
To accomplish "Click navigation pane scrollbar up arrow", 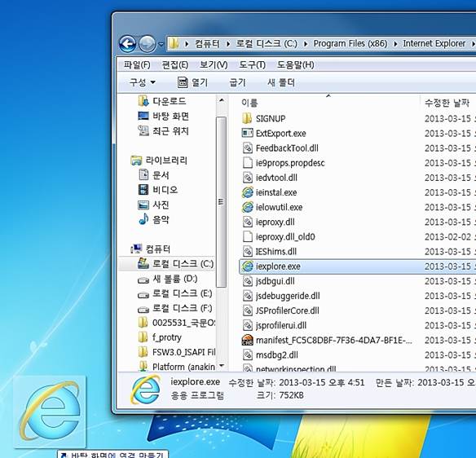I will point(222,100).
